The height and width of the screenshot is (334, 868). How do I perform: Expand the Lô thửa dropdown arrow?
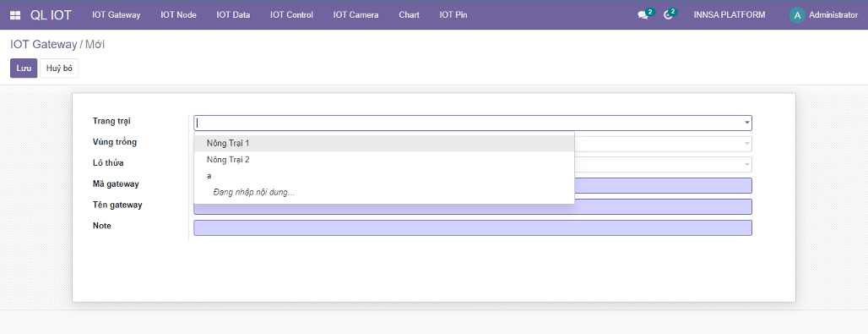746,165
